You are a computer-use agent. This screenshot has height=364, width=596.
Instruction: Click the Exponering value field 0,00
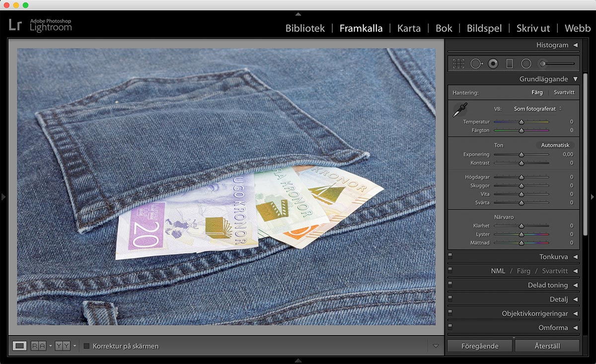pyautogui.click(x=568, y=154)
